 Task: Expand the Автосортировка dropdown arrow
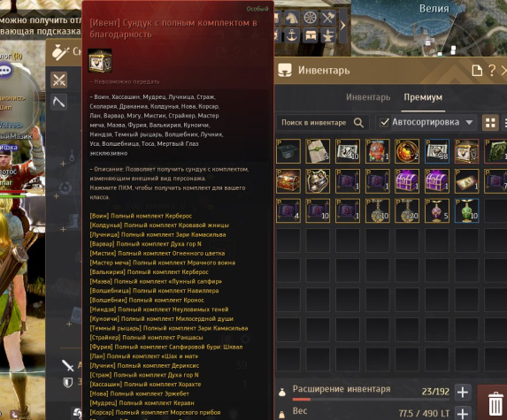(x=469, y=123)
